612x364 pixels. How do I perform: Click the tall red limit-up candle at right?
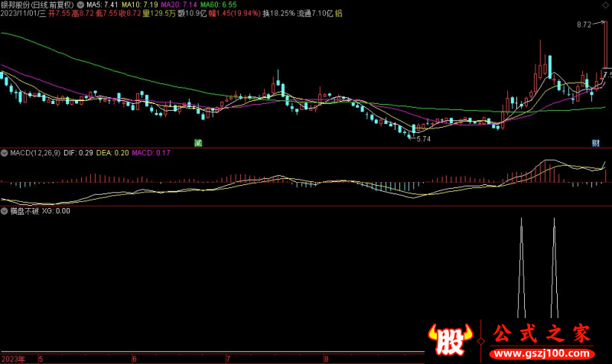606,45
